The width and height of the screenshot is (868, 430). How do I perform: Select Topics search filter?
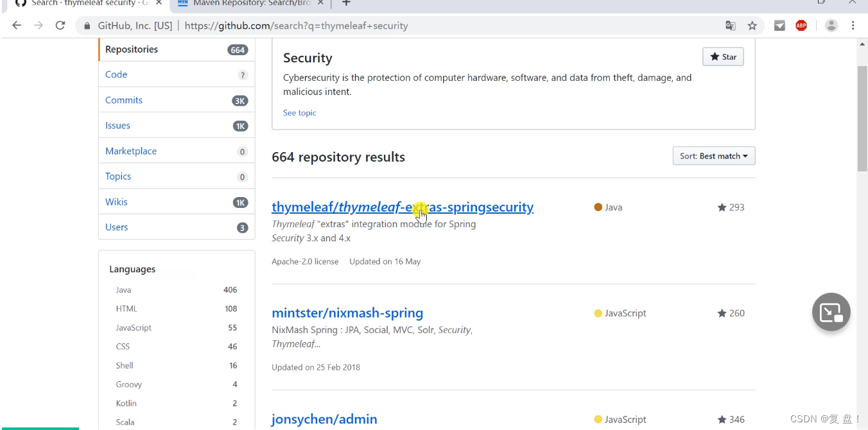176,176
